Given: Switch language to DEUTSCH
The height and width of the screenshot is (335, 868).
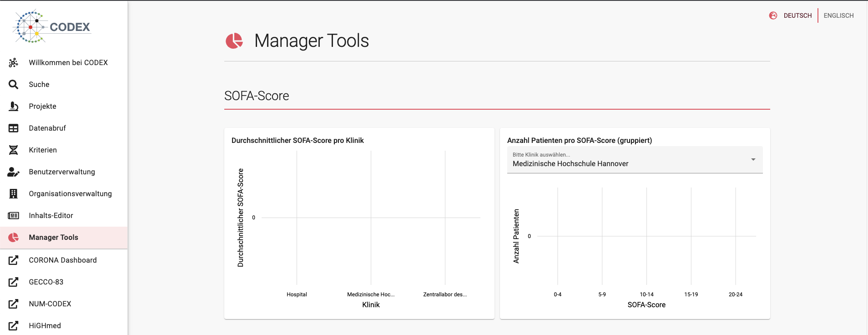Looking at the screenshot, I should click(x=797, y=15).
